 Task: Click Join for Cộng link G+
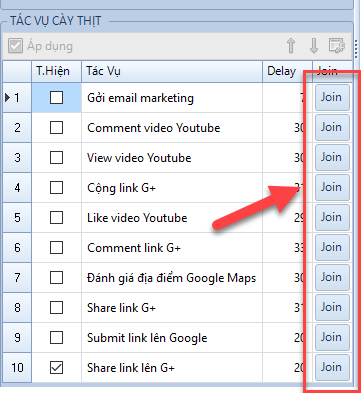tap(332, 187)
